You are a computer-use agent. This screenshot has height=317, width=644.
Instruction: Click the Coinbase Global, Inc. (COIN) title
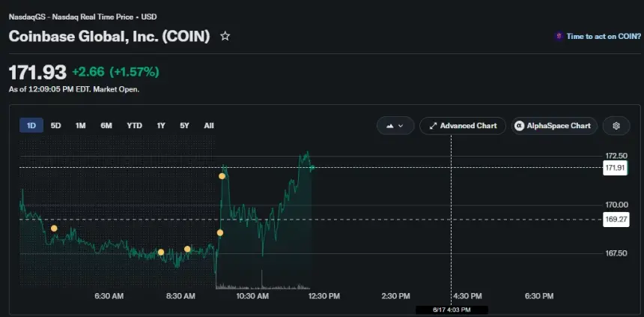click(x=109, y=36)
